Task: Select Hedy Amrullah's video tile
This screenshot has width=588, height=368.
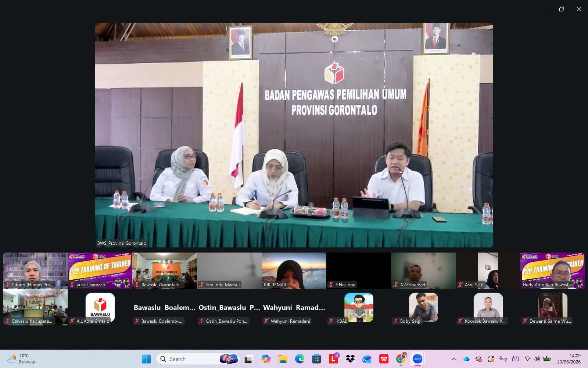Action: [553, 270]
